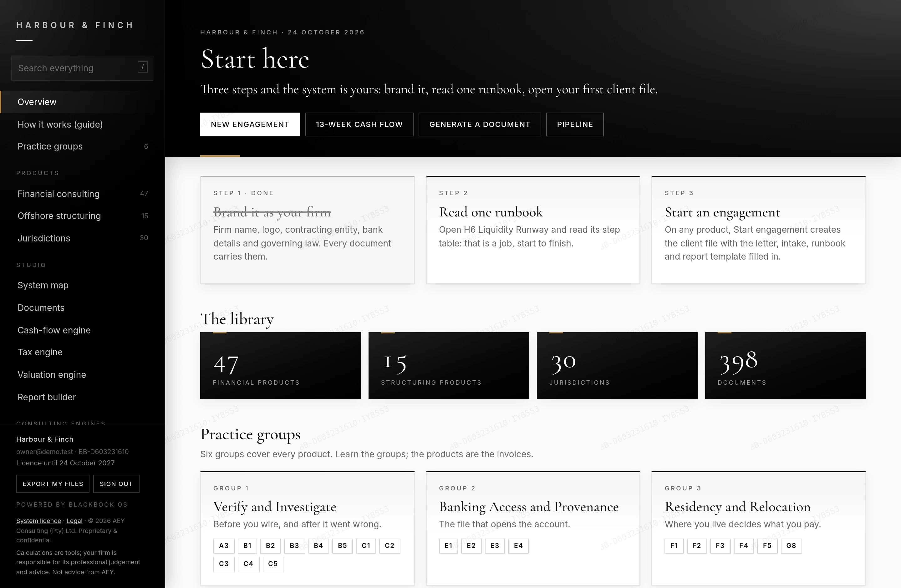The height and width of the screenshot is (588, 901).
Task: Open How it works (guide)
Action: pyautogui.click(x=82, y=124)
